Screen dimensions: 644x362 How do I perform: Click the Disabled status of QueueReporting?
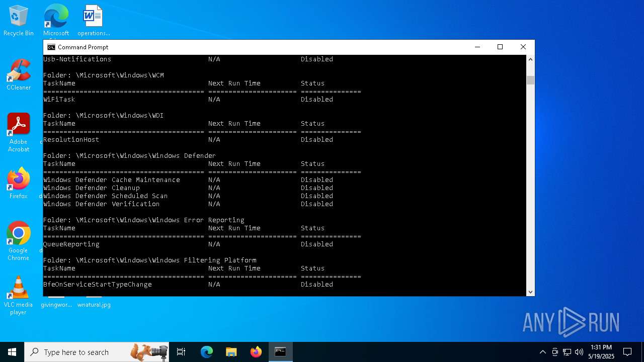[x=316, y=244]
